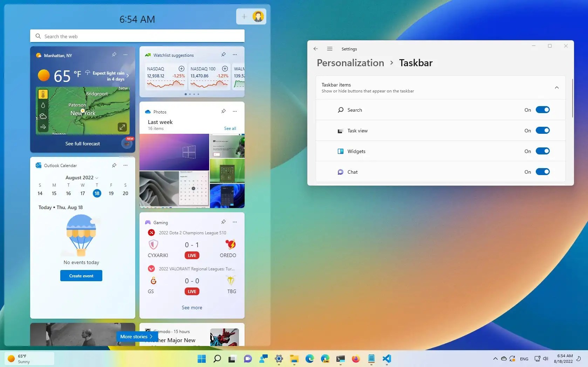The image size is (588, 367).
Task: Toggle Chat off in Taskbar items
Action: [542, 172]
